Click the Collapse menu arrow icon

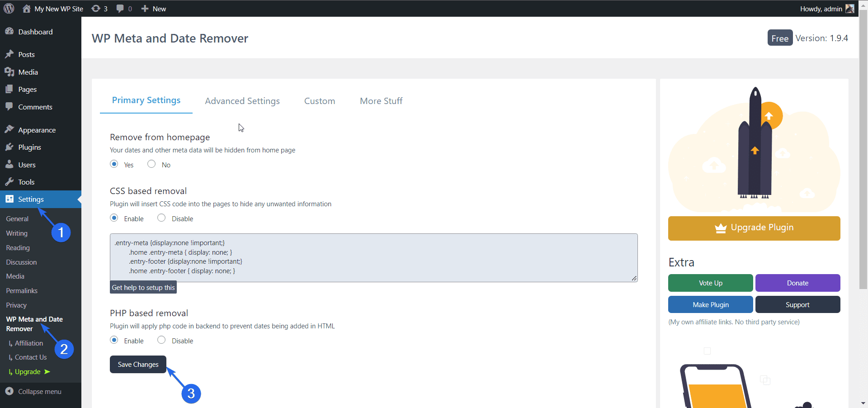[x=9, y=391]
